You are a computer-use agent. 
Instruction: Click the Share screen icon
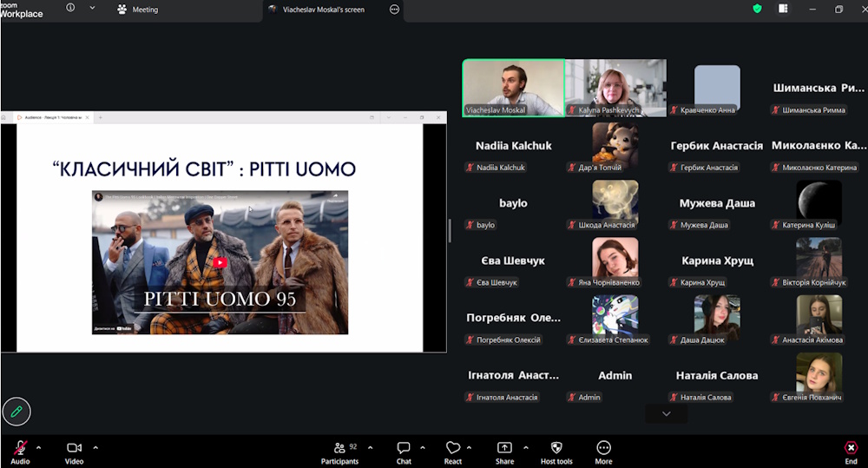(x=504, y=448)
